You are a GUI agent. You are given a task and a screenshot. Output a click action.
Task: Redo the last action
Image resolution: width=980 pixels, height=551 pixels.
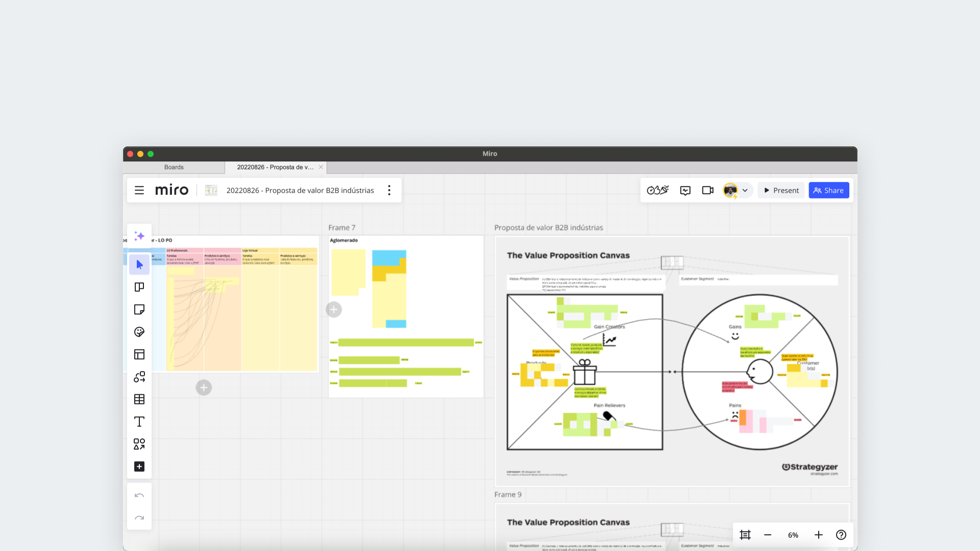coord(139,518)
